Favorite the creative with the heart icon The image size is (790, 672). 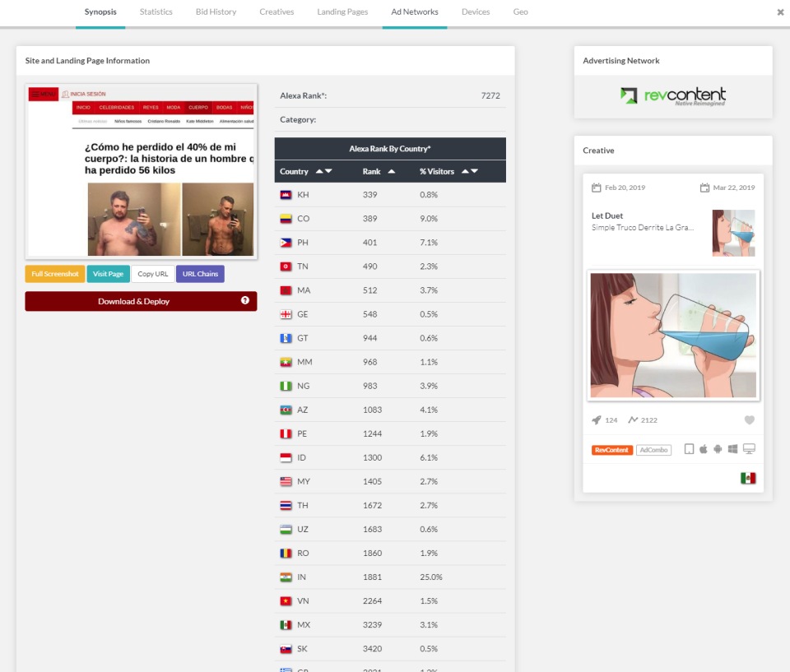749,419
